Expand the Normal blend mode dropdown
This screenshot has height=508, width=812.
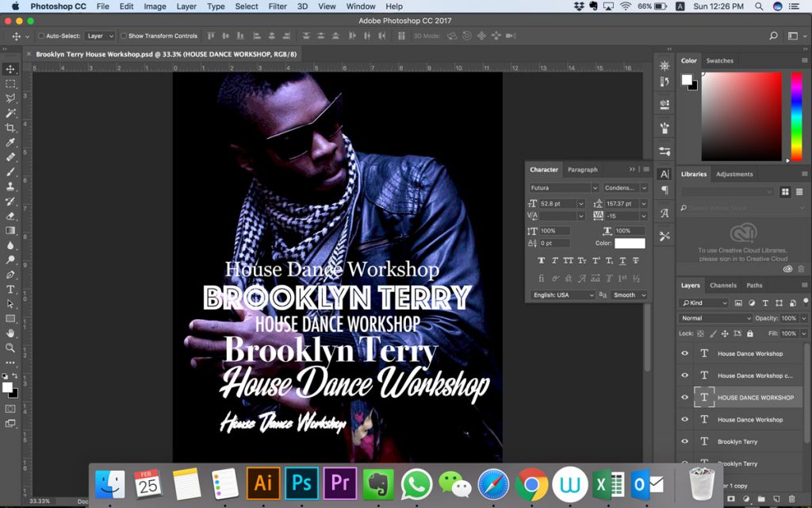715,318
